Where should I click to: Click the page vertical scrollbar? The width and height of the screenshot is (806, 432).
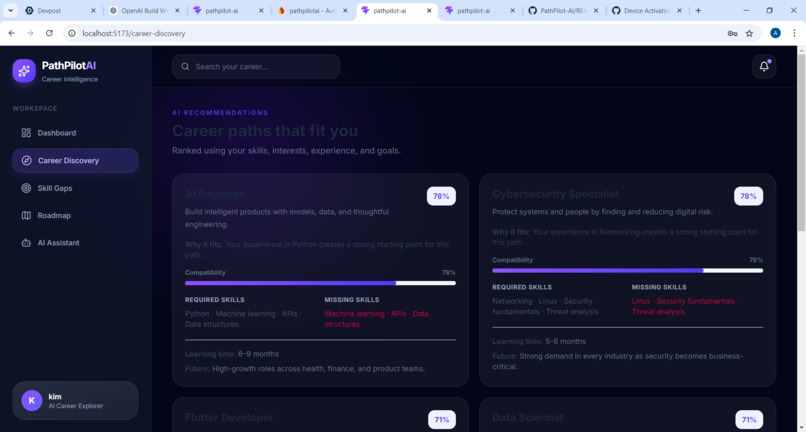point(801,142)
